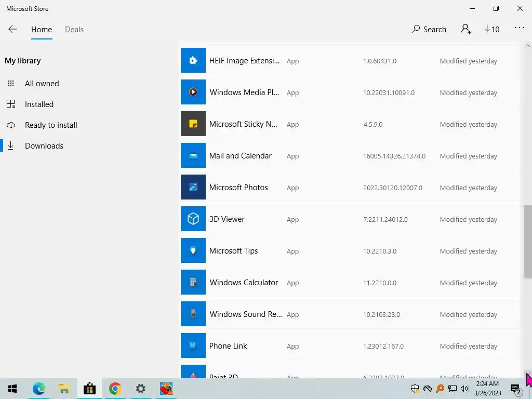
Task: Click the vertical scrollbar thumb
Action: (528, 242)
